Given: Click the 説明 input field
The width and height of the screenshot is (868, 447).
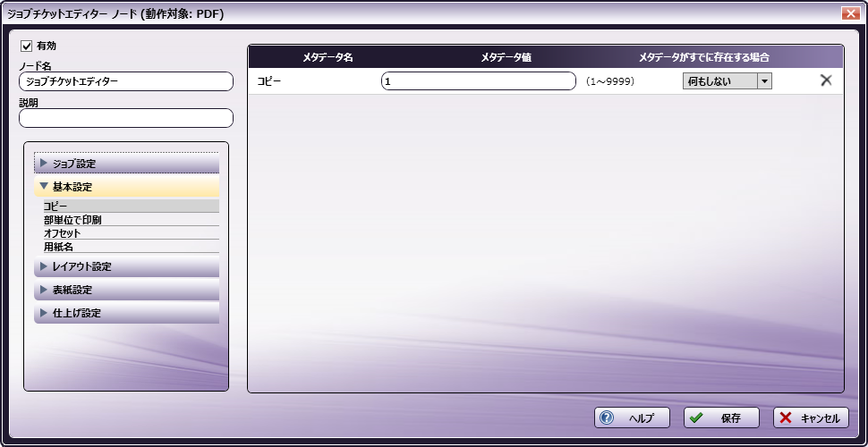Looking at the screenshot, I should pyautogui.click(x=126, y=118).
